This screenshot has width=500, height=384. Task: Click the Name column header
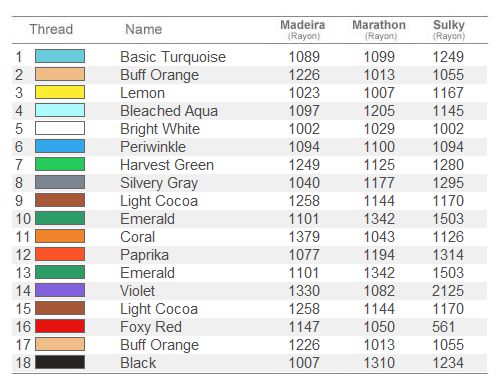pyautogui.click(x=143, y=29)
